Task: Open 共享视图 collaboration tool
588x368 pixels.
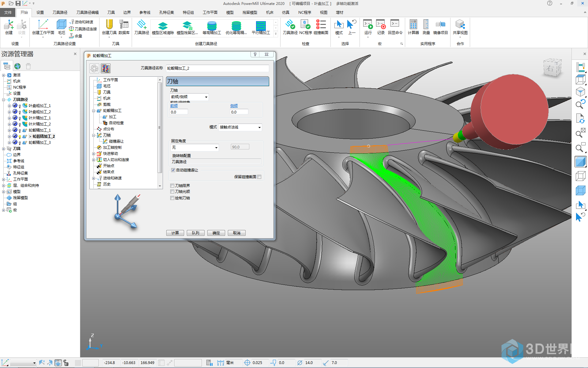Action: pos(460,27)
